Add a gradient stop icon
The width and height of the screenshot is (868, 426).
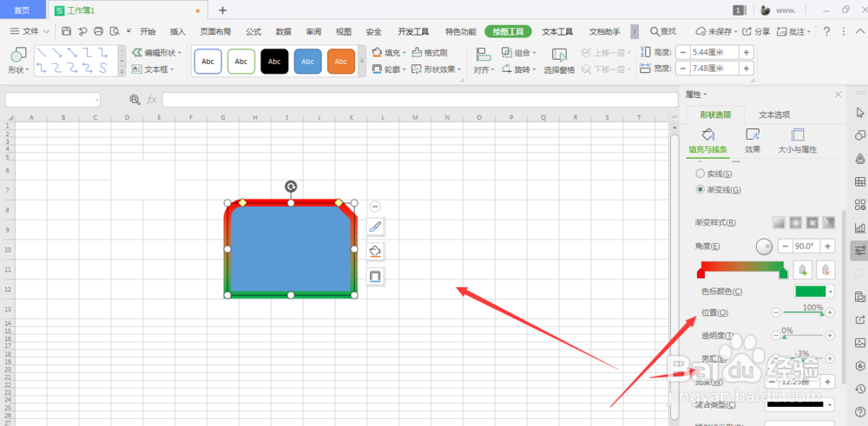tap(803, 270)
